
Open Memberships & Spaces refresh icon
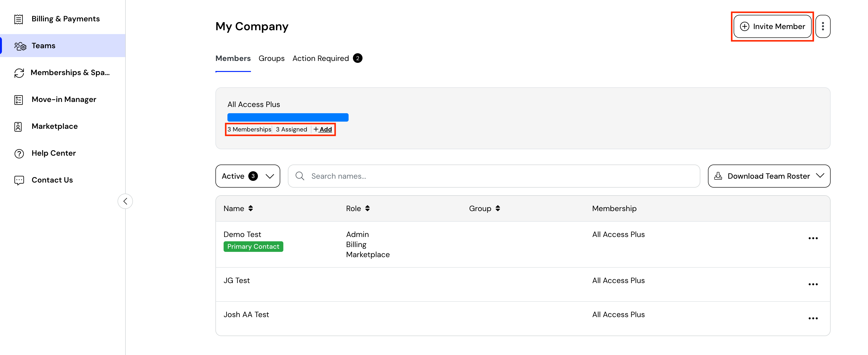[x=19, y=73]
